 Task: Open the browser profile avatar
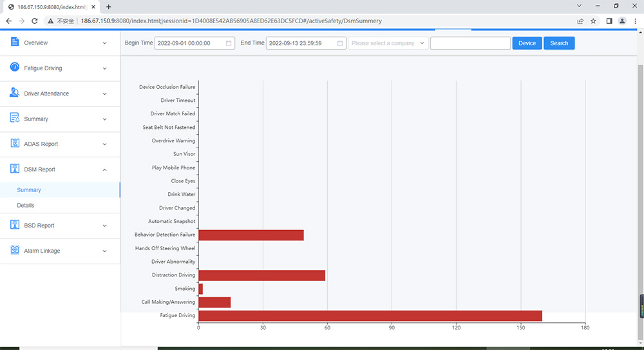pos(622,21)
